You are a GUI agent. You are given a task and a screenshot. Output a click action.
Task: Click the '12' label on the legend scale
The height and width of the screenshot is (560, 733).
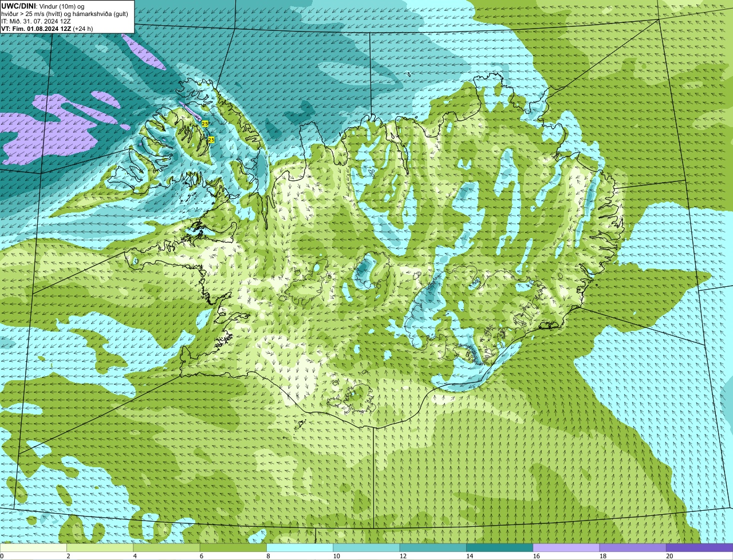click(x=403, y=556)
